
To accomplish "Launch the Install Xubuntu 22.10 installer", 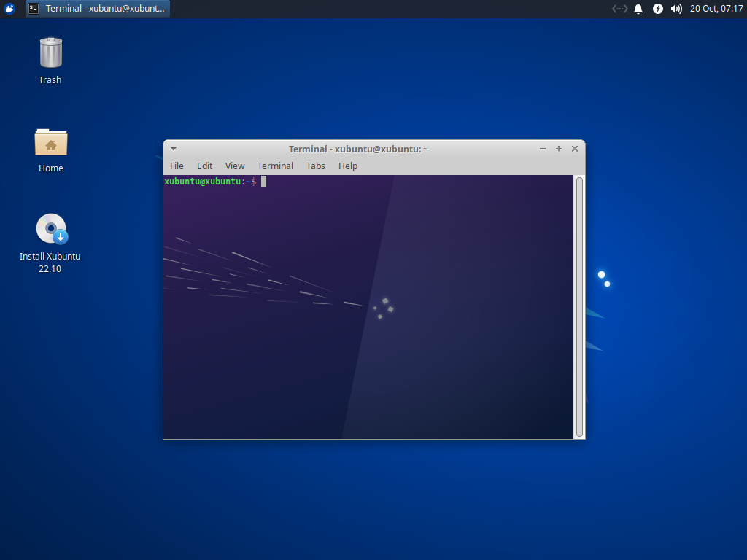I will coord(50,228).
